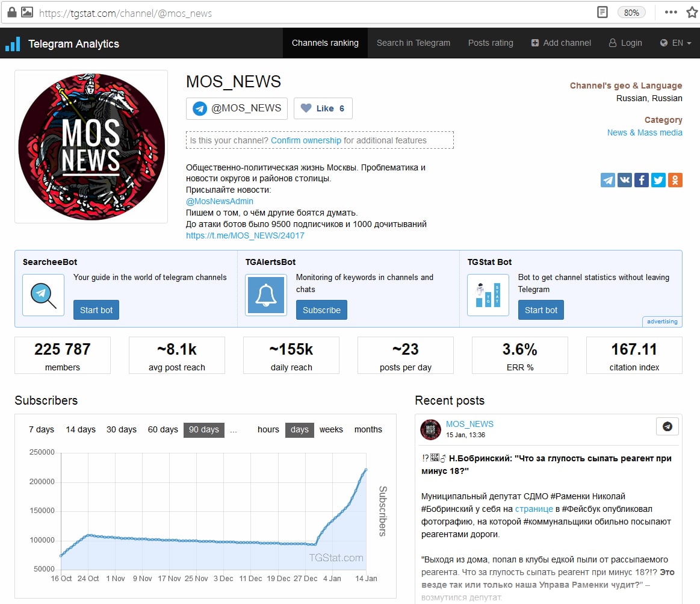
Task: Click the Login menu item
Action: (625, 43)
